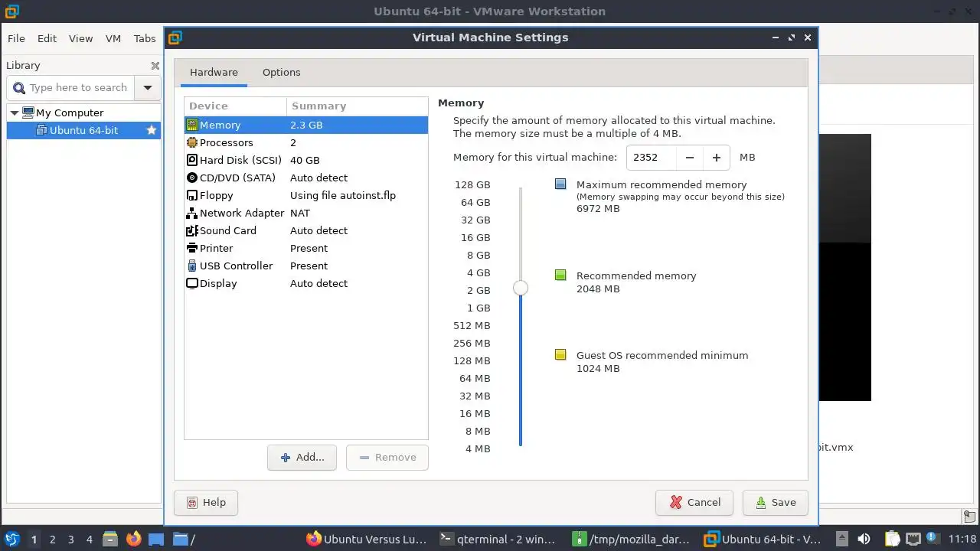The width and height of the screenshot is (980, 551).
Task: Open the Tabs menu
Action: point(145,38)
